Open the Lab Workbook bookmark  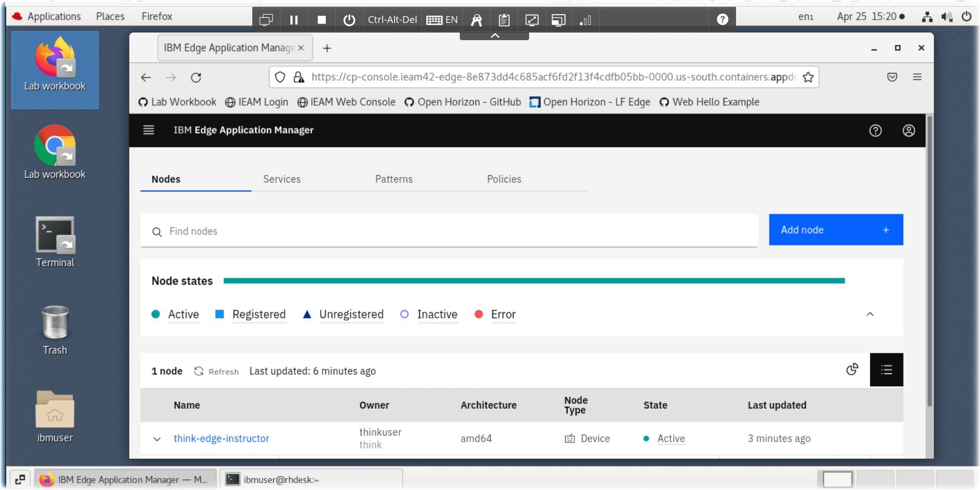click(x=177, y=102)
